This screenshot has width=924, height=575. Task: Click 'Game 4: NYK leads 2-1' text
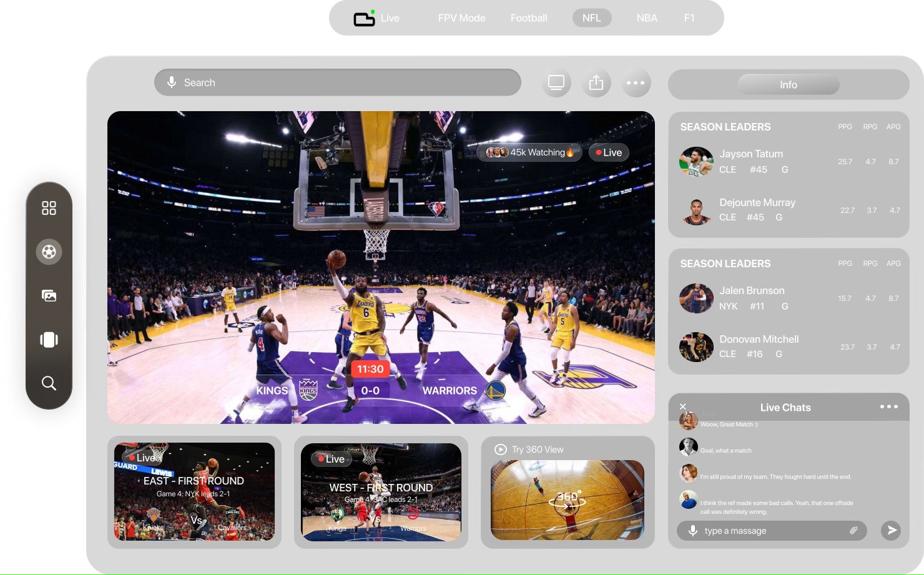tap(194, 494)
